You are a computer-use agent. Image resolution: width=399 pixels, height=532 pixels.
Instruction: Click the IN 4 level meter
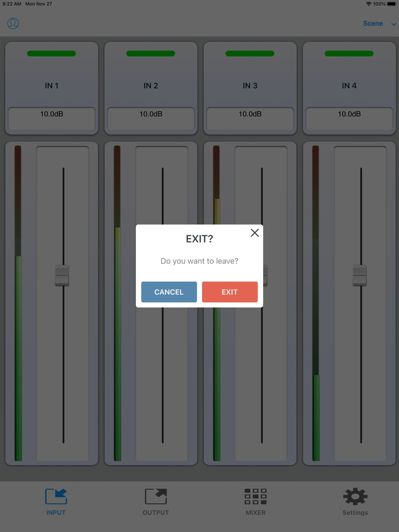coord(316,303)
